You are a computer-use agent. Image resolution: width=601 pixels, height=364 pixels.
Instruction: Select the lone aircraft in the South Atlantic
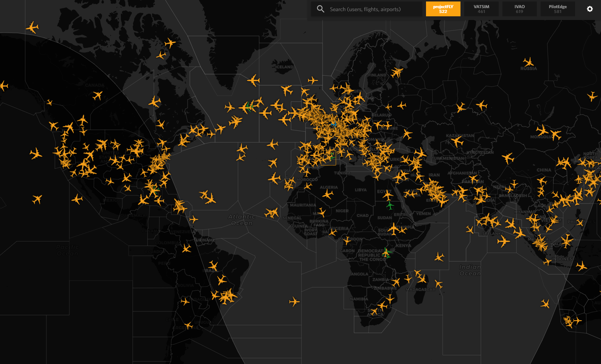[294, 302]
